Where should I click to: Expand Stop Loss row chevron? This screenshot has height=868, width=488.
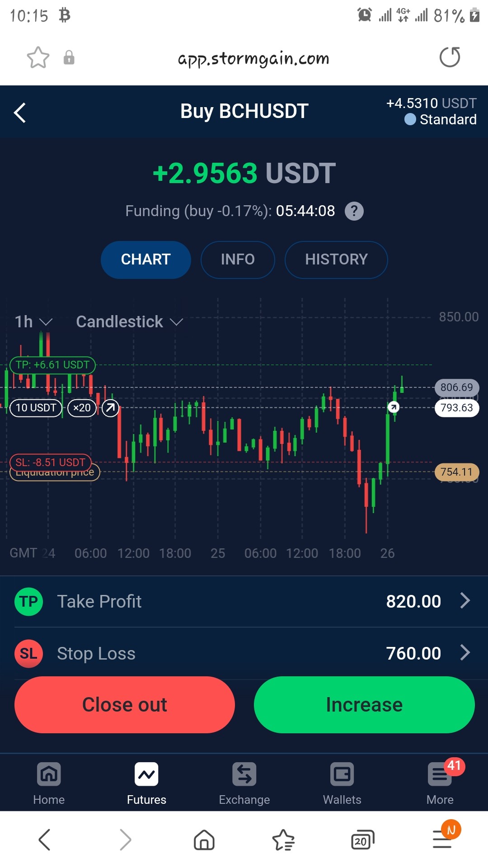point(465,653)
